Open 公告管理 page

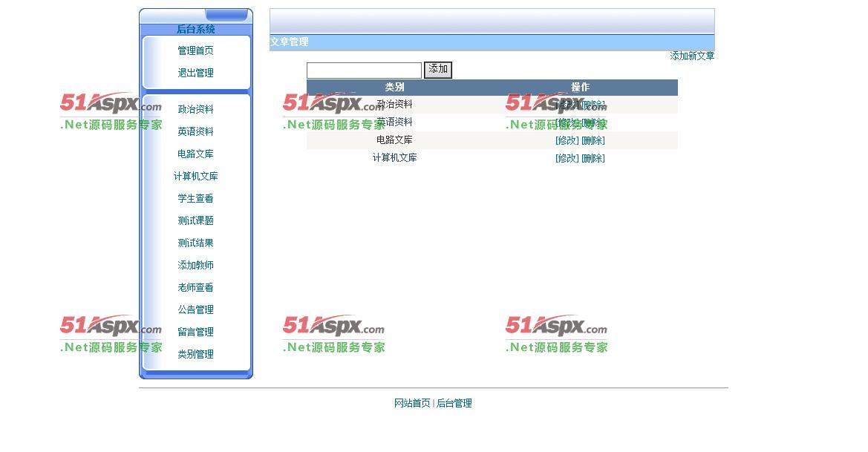pyautogui.click(x=195, y=309)
